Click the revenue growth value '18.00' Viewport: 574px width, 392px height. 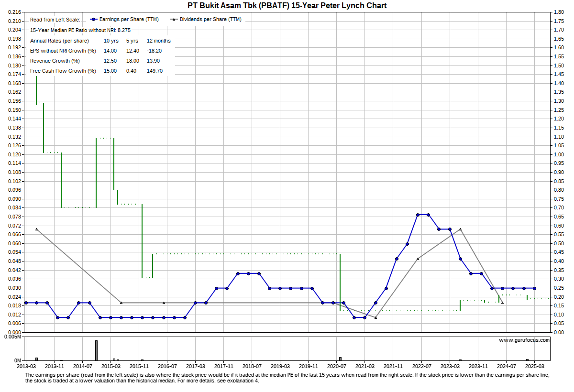pos(132,61)
